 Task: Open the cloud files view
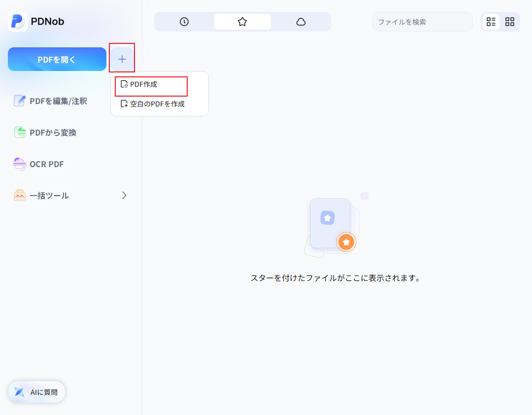(x=301, y=22)
